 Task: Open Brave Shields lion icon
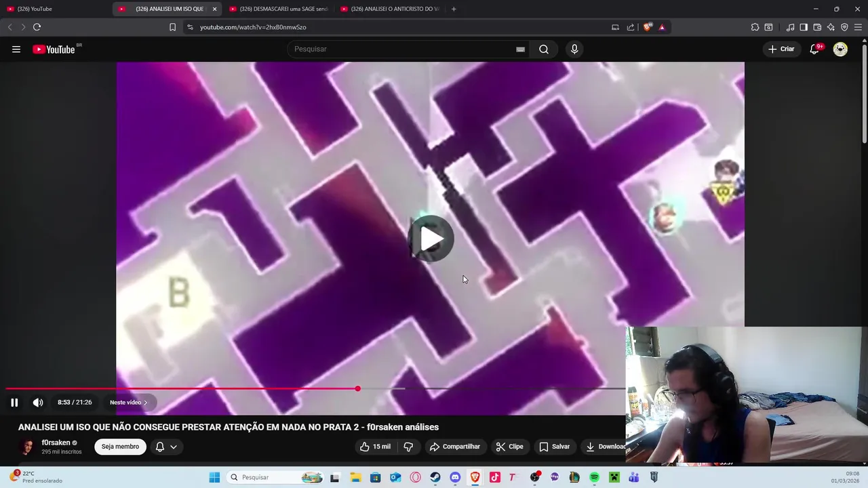648,27
